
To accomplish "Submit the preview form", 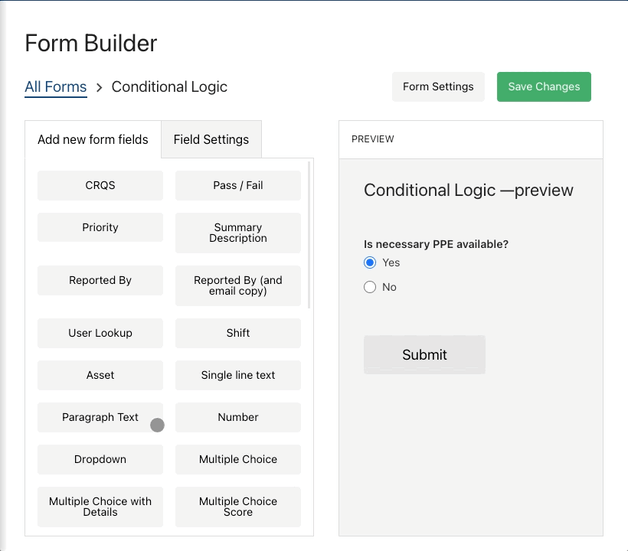I will [x=425, y=355].
